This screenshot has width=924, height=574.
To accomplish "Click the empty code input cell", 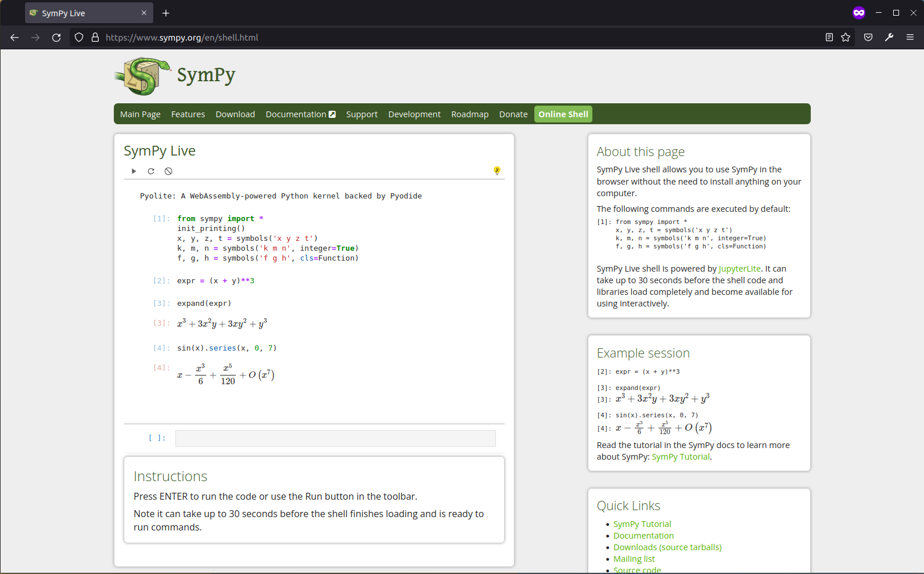I will click(336, 438).
